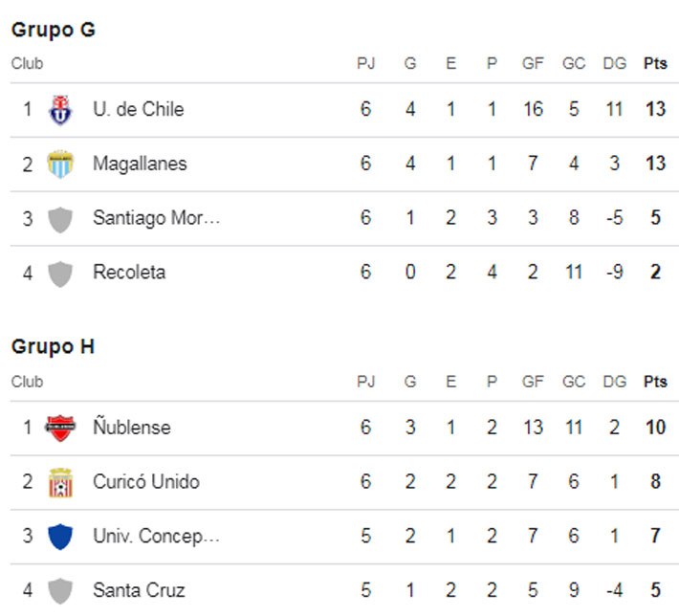This screenshot has height=616, width=679.
Task: Click Santiago Morning's grey shield icon
Action: tap(60, 219)
